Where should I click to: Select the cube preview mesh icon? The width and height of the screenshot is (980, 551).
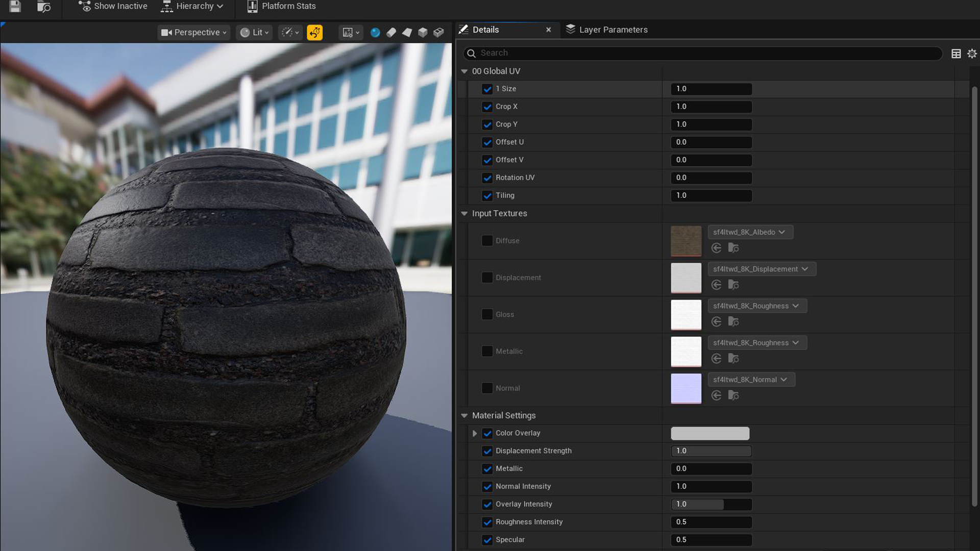coord(423,33)
